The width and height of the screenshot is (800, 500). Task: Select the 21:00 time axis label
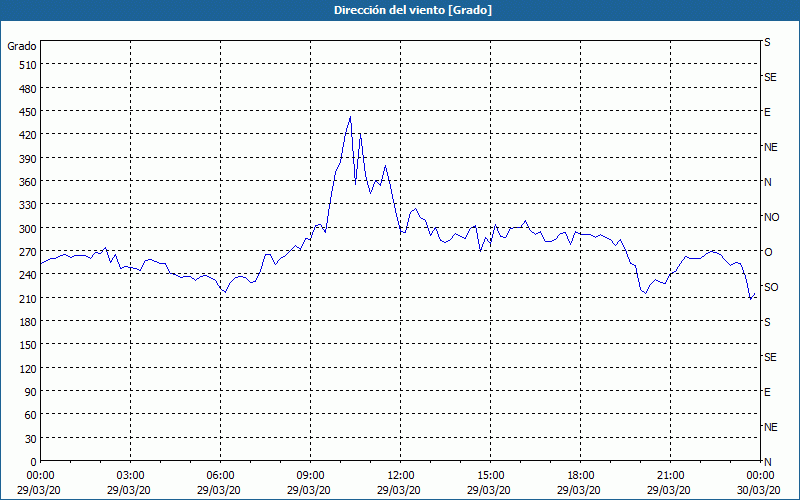point(670,476)
